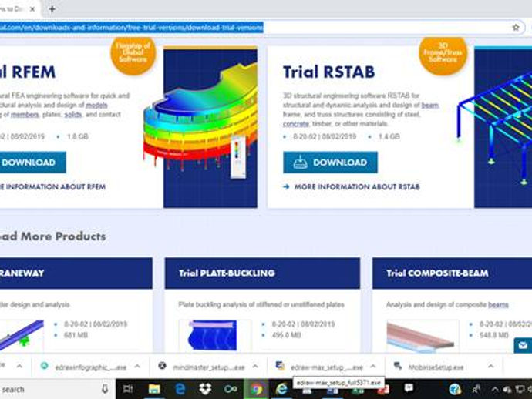The width and height of the screenshot is (532, 399).
Task: Open Task View from the taskbar
Action: [127, 389]
